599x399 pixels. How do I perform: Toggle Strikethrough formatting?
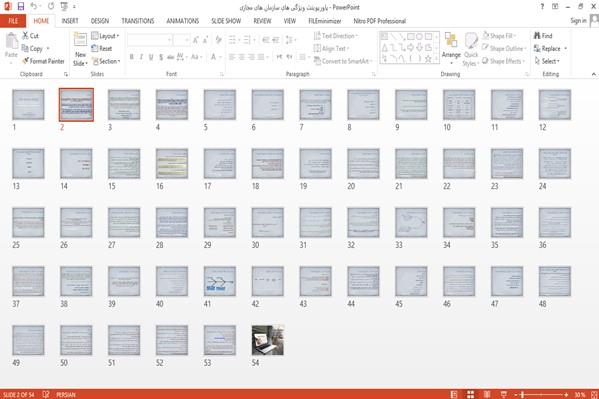[x=170, y=57]
